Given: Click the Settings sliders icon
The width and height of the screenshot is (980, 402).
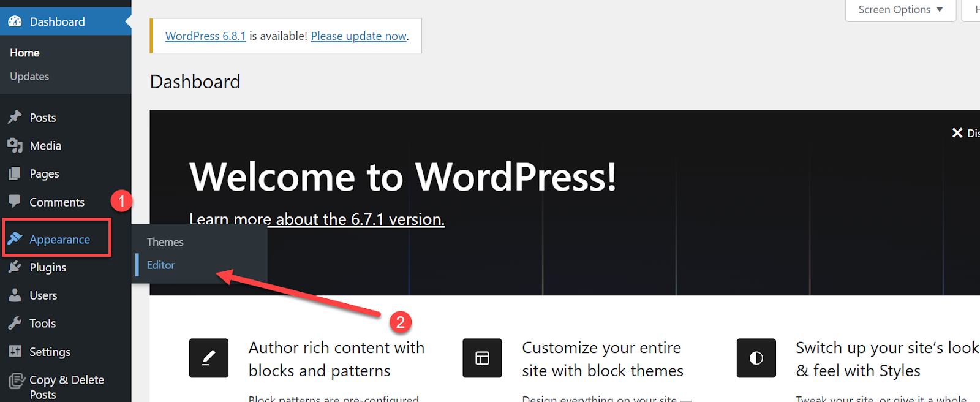Looking at the screenshot, I should coord(15,351).
